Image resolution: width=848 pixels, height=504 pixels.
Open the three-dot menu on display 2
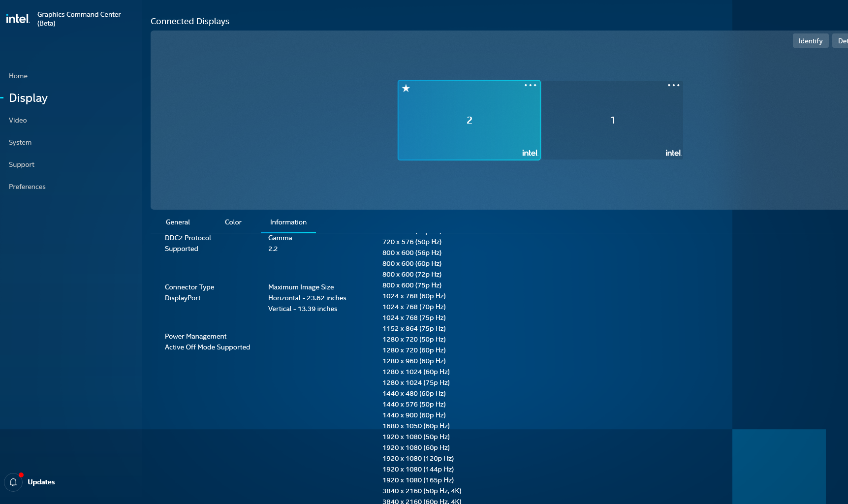click(530, 85)
